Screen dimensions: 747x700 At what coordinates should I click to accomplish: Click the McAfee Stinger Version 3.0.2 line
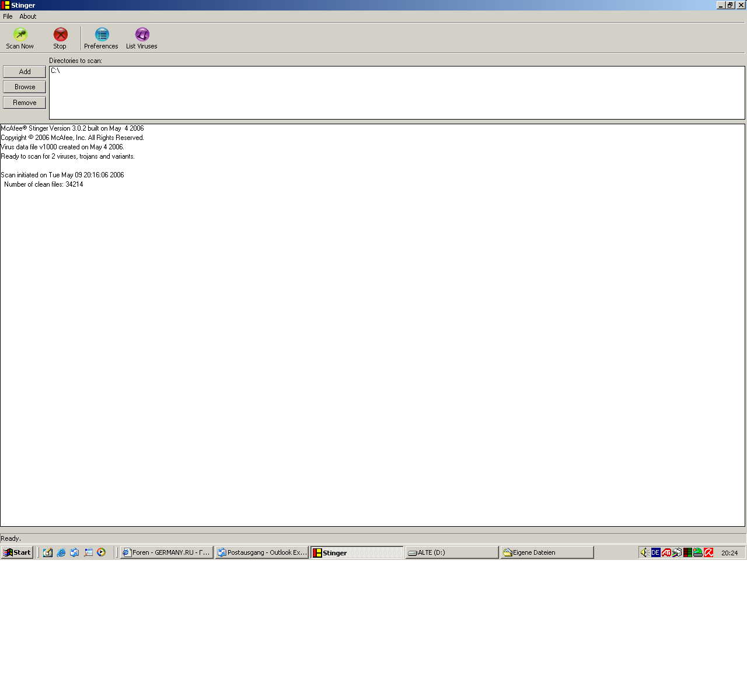pyautogui.click(x=72, y=128)
